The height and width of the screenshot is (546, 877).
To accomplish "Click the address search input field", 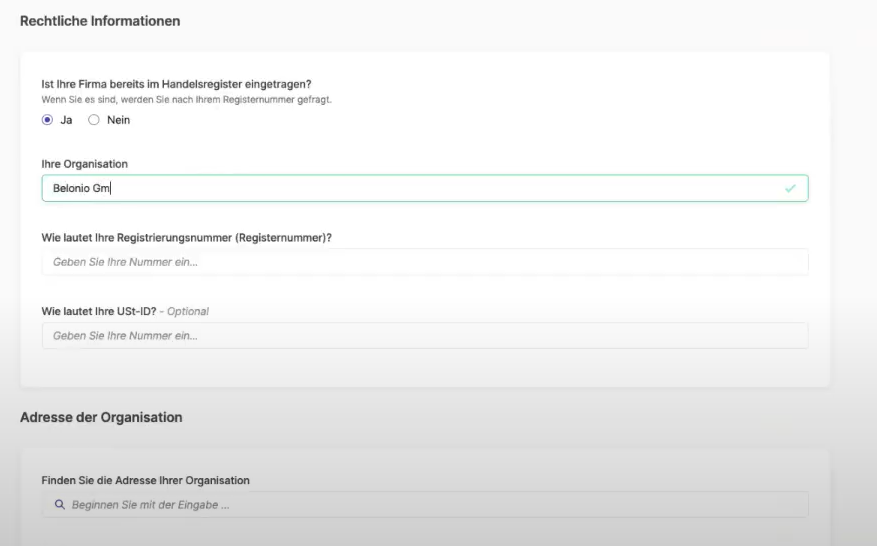I will click(425, 505).
